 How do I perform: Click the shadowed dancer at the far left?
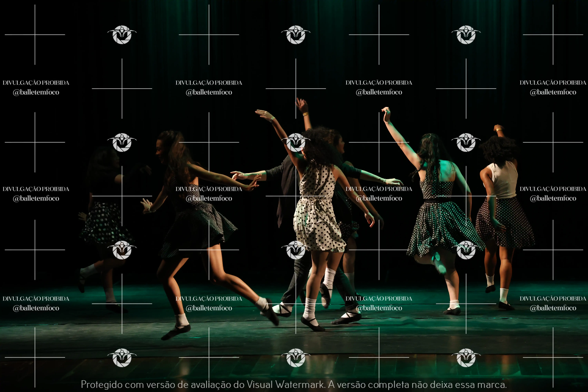click(x=103, y=220)
